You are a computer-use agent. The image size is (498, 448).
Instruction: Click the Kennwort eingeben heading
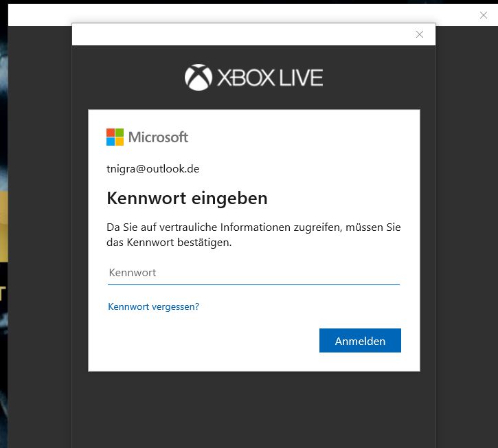(187, 199)
